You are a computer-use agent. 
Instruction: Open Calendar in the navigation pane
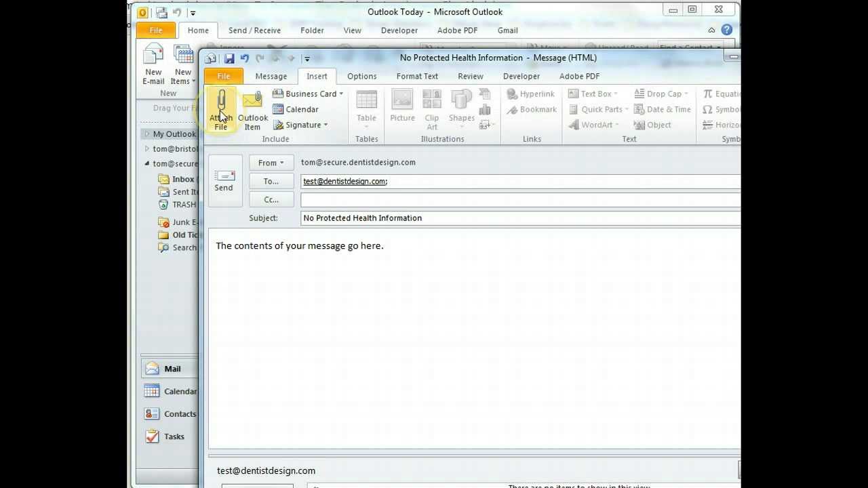[170, 391]
